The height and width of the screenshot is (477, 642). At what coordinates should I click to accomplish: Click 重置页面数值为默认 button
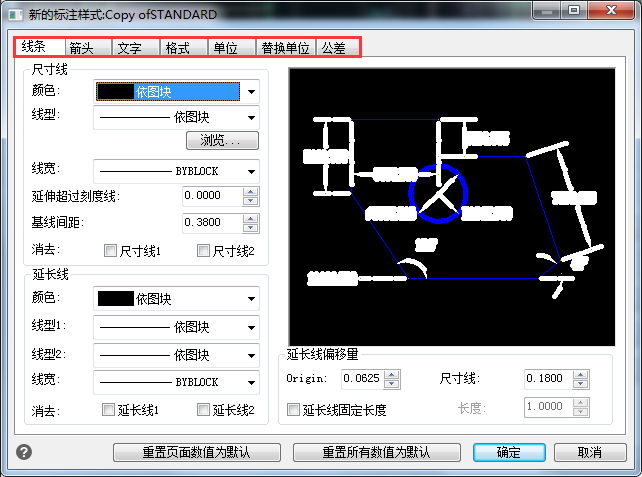(x=197, y=452)
